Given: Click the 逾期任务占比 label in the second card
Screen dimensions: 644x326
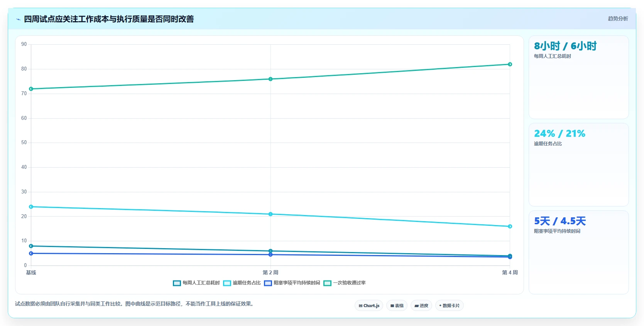Looking at the screenshot, I should (x=548, y=144).
